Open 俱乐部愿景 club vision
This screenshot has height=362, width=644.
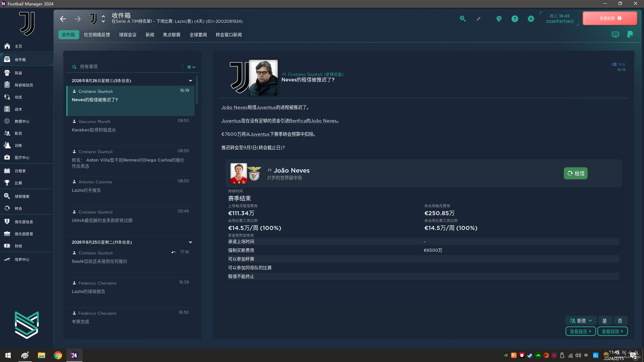coord(23,234)
